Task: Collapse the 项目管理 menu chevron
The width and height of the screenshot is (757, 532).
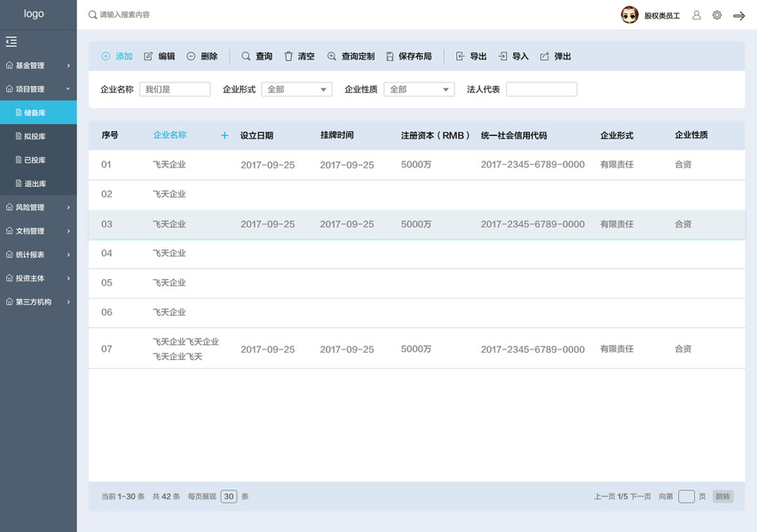Action: click(68, 89)
